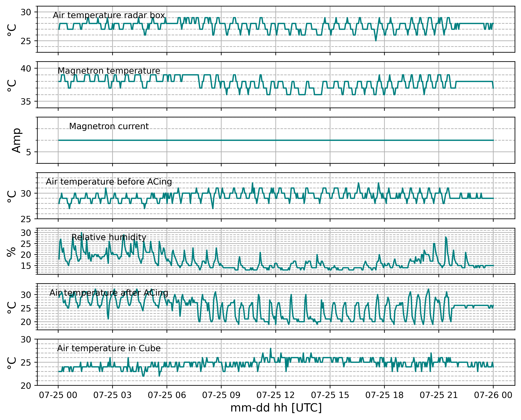Viewport: 521px width, 420px height.
Task: Click the 'Magnetron current' panel label
Action: 109,126
